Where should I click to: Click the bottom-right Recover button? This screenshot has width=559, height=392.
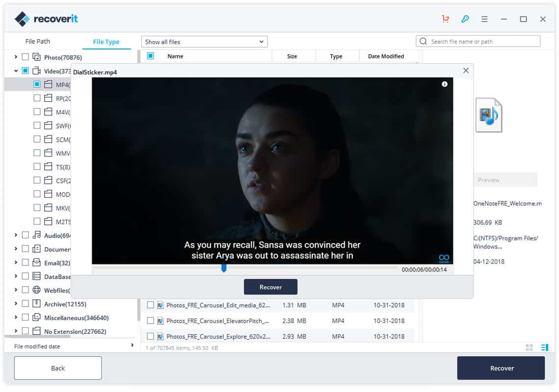501,368
